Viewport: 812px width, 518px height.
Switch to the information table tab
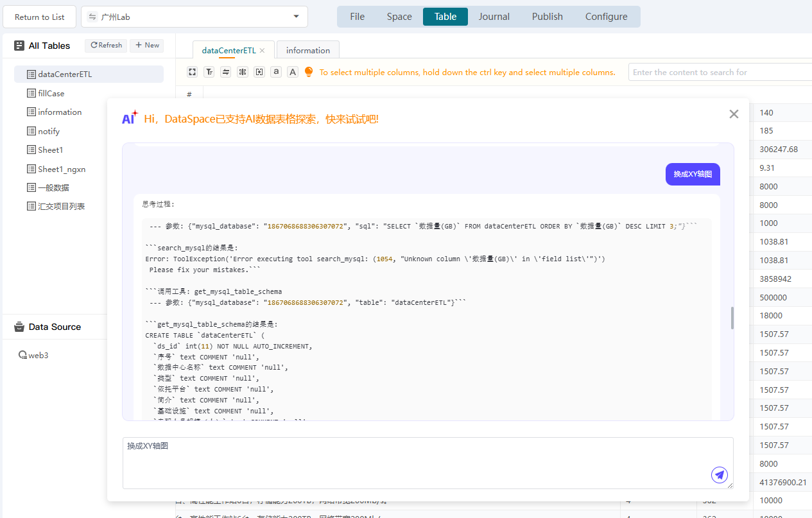pyautogui.click(x=308, y=50)
